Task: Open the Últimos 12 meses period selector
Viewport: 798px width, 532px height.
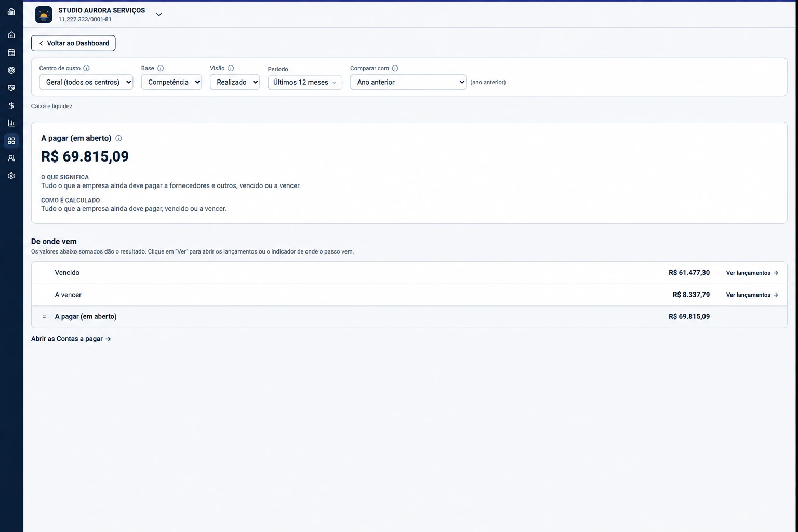Action: [305, 83]
